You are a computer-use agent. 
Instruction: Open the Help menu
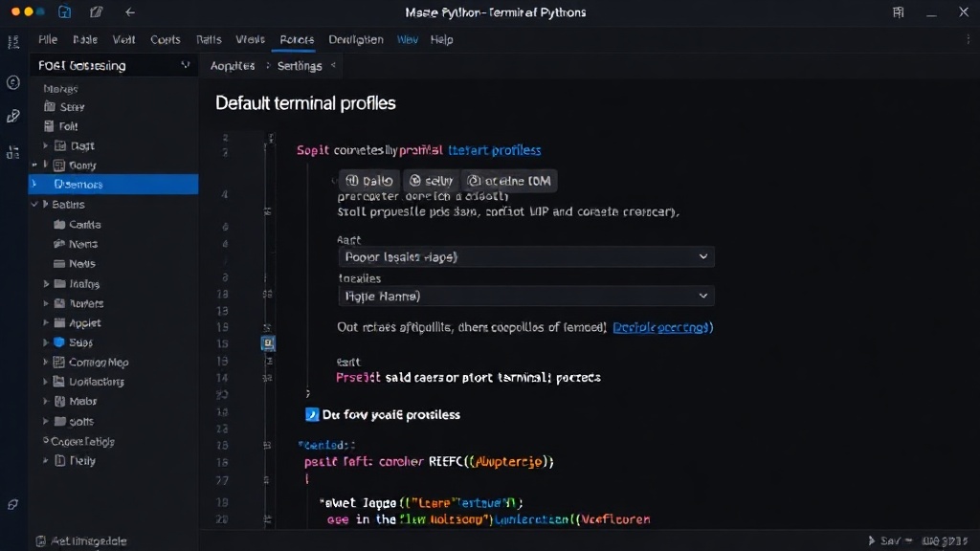click(x=441, y=39)
